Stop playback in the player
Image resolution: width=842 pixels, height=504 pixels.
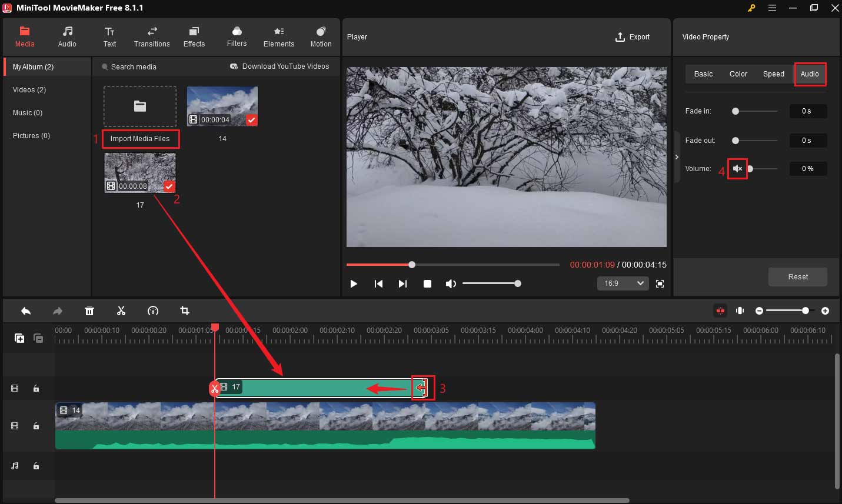pos(427,283)
